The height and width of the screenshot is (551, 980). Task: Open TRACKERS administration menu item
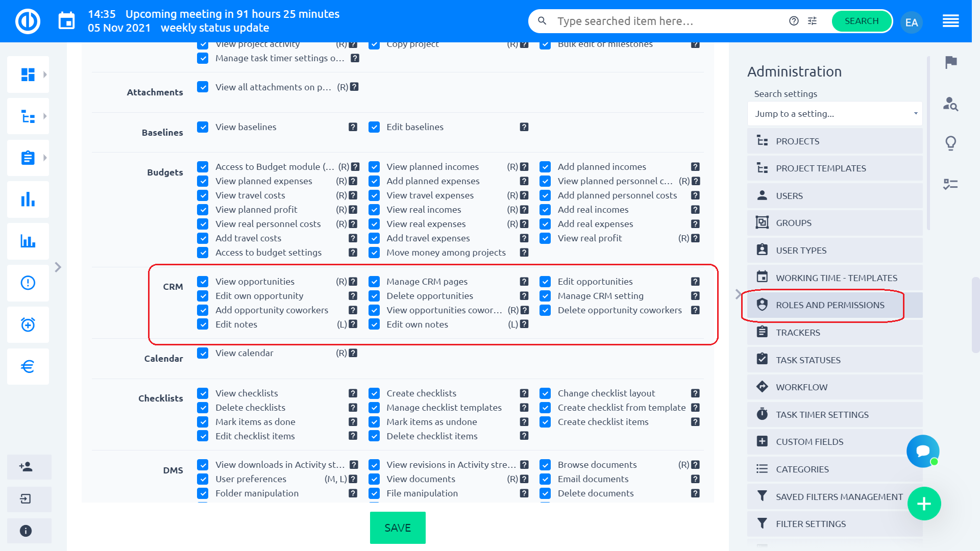(835, 333)
